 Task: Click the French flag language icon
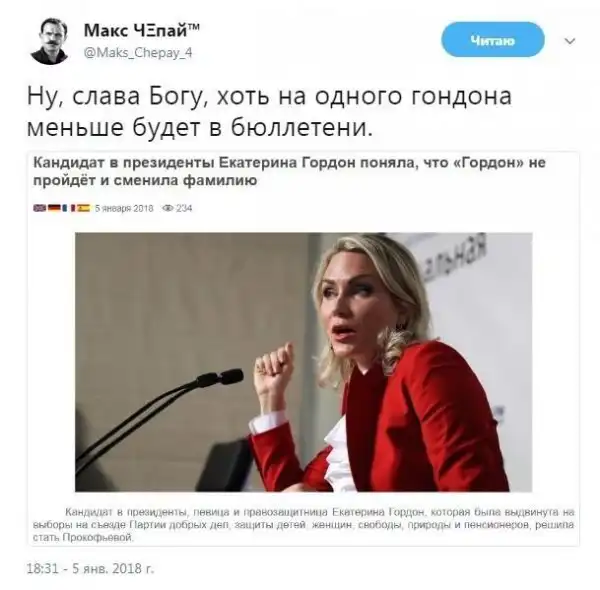pos(69,208)
